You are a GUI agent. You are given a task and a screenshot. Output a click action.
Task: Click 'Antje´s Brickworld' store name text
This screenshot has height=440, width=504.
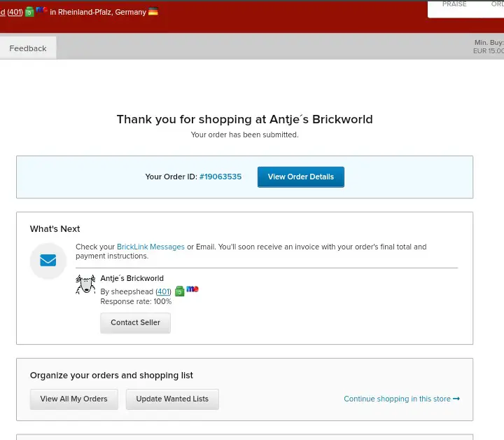coord(132,278)
